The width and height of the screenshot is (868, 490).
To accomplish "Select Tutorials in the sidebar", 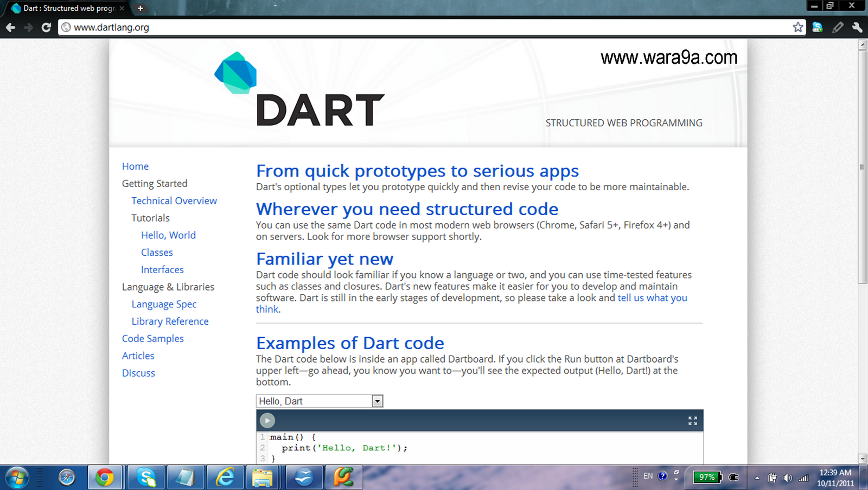I will (150, 218).
